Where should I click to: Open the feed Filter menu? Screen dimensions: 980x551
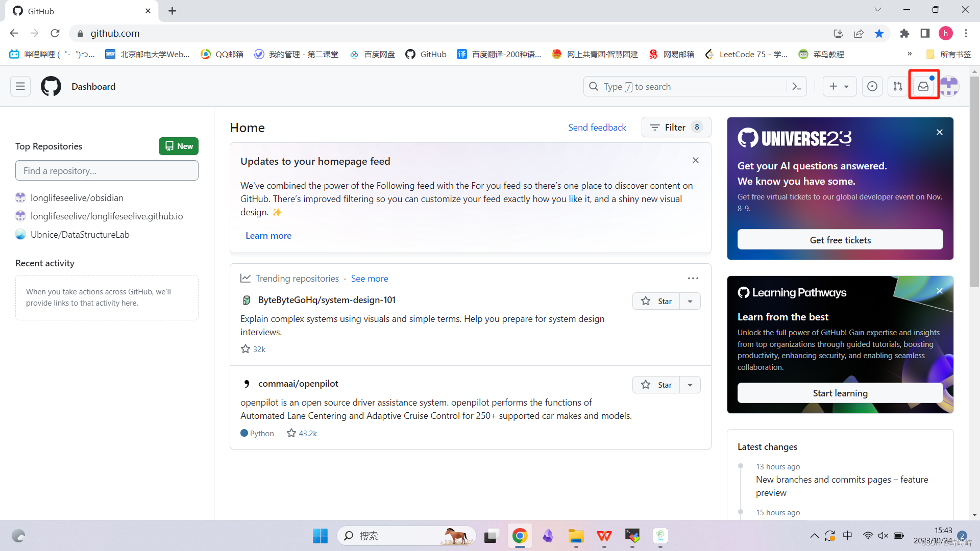tap(676, 127)
